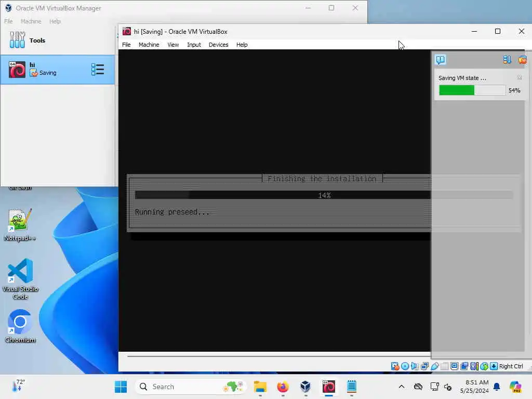
Task: Open the clock and date flyout
Action: click(x=474, y=387)
